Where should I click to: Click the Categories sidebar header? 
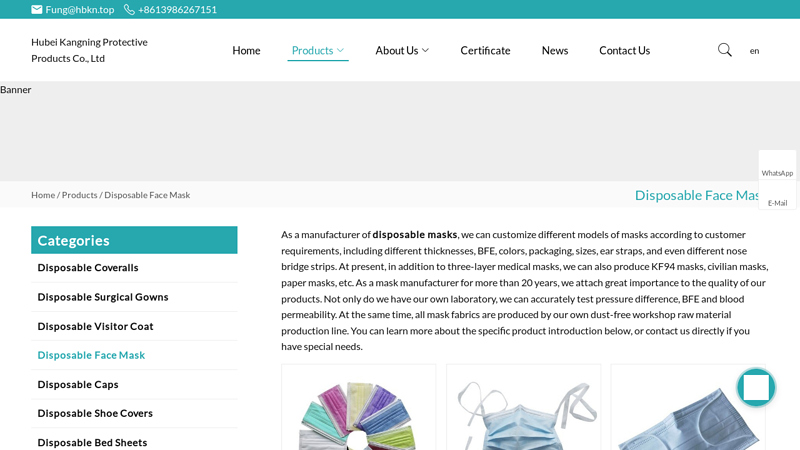(x=134, y=240)
